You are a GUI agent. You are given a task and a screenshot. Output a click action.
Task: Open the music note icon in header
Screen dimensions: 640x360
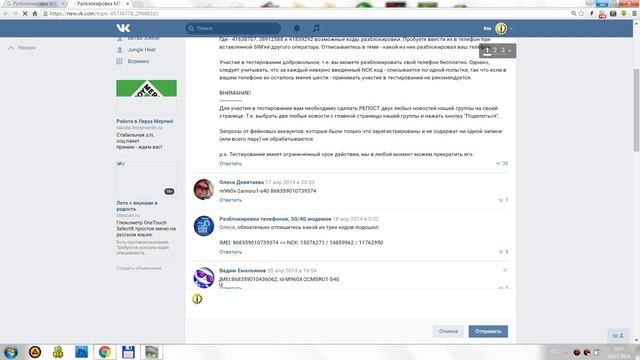[316, 28]
